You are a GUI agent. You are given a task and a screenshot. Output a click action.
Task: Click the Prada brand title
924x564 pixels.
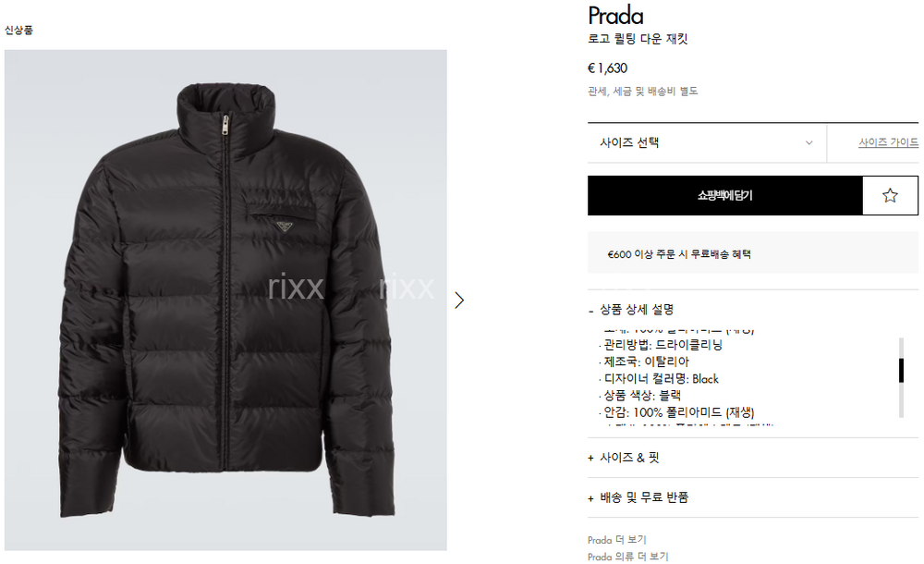coord(615,16)
